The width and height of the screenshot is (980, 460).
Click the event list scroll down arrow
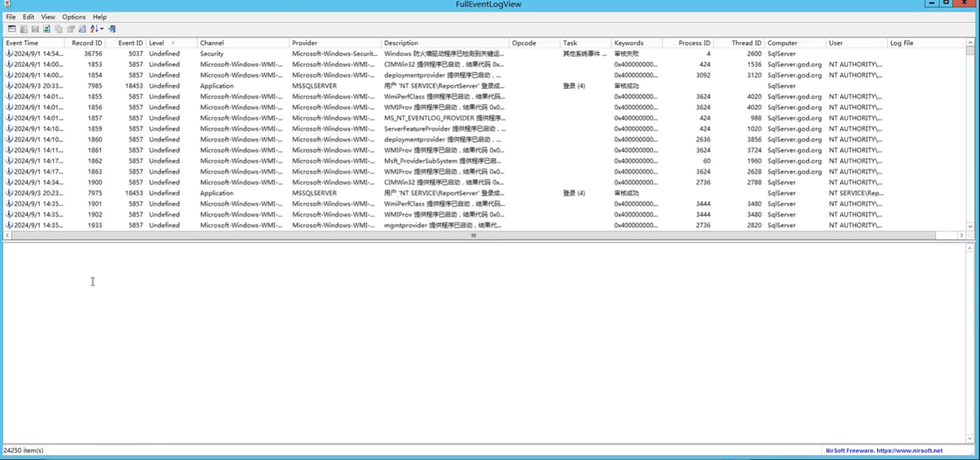pyautogui.click(x=970, y=226)
